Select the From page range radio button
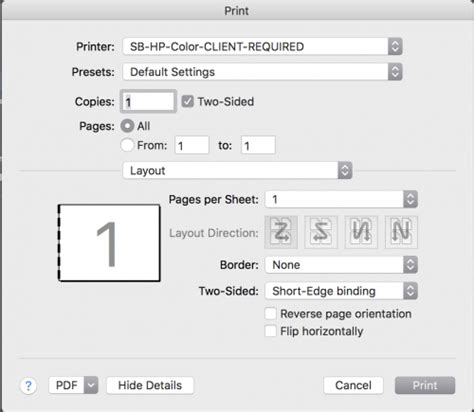This screenshot has height=412, width=474. (x=127, y=145)
